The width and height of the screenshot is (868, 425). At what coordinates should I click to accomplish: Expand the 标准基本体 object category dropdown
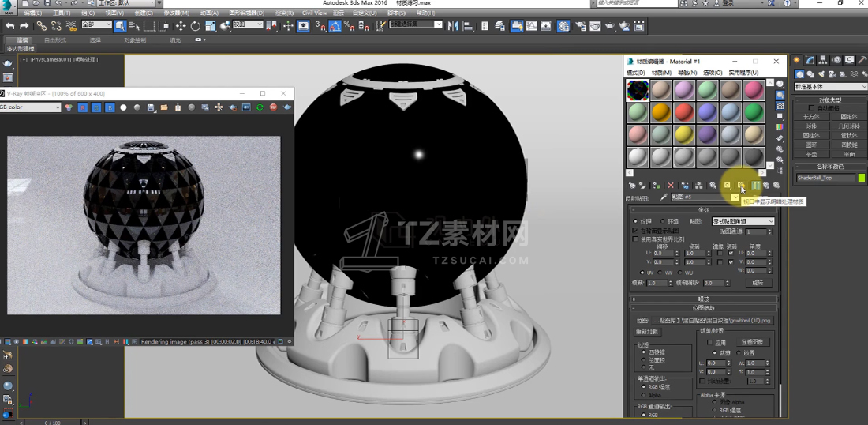click(x=829, y=87)
